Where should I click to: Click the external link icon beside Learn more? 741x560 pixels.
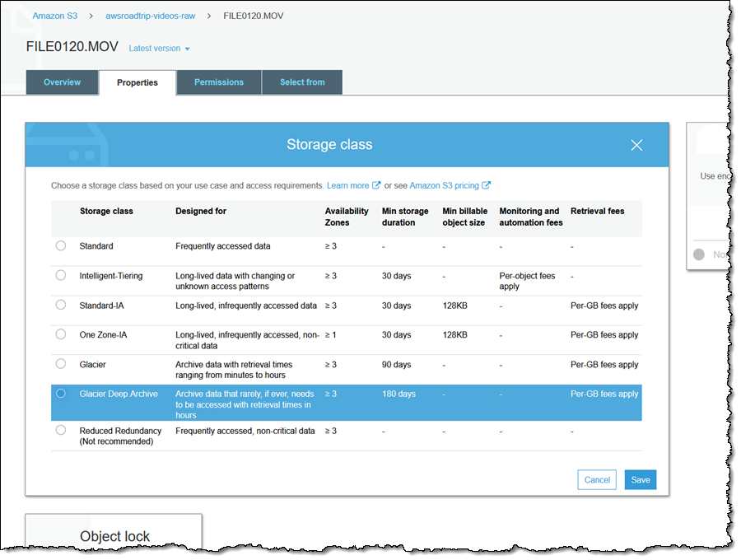pos(376,185)
